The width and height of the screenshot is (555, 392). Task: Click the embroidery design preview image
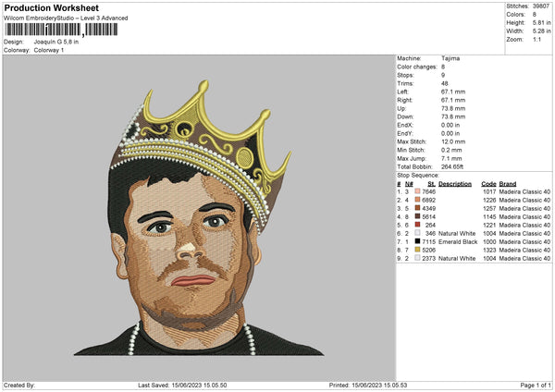199,218
